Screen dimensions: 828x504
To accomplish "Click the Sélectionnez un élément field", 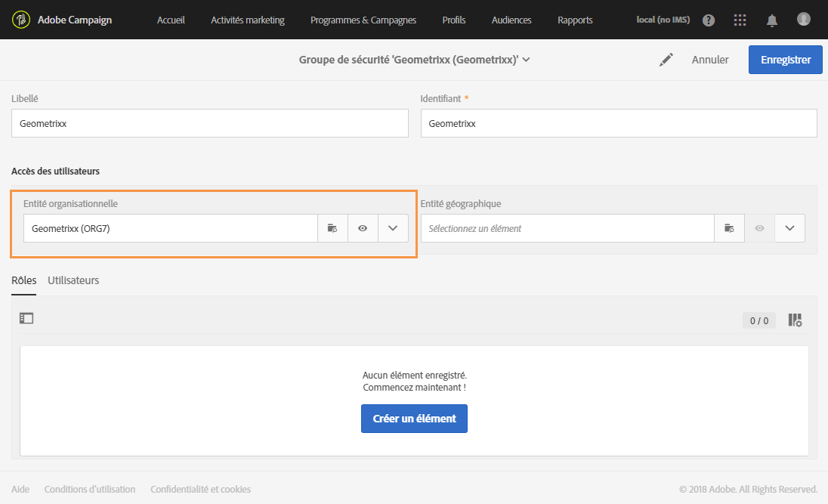I will click(x=567, y=228).
